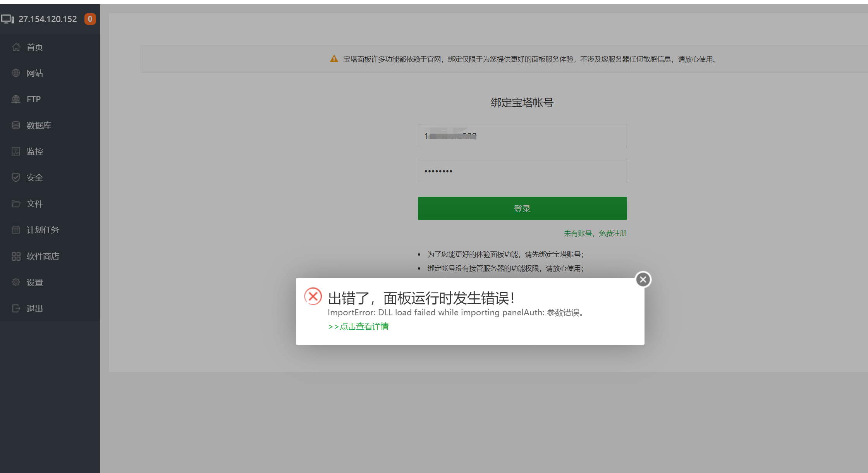Screen dimensions: 868x473
Task: Select the 数据库 menu item
Action: tap(50, 125)
